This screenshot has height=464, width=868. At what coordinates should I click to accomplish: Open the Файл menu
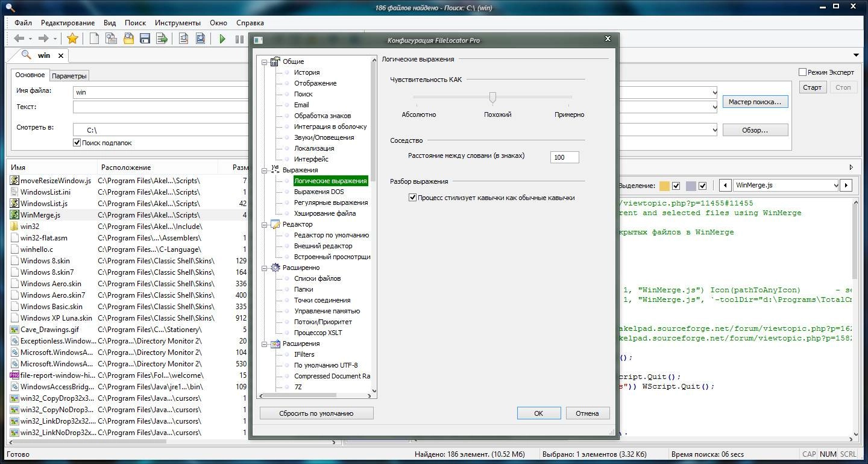[x=24, y=22]
